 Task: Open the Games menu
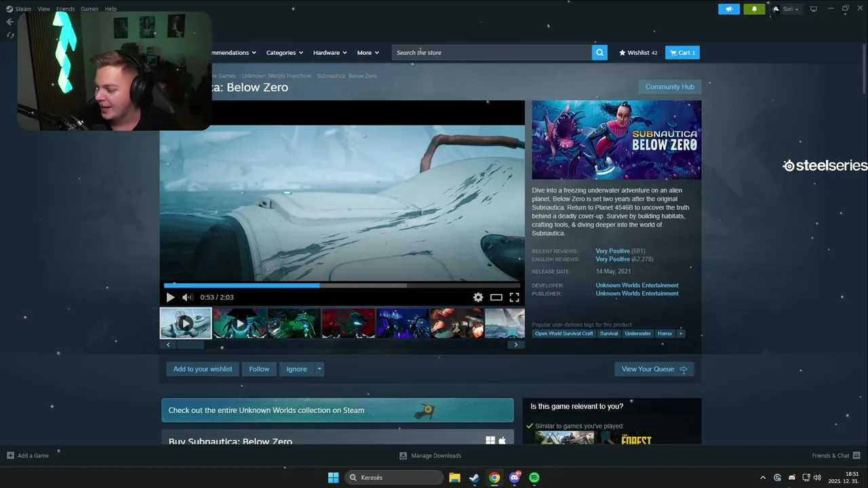coord(90,9)
